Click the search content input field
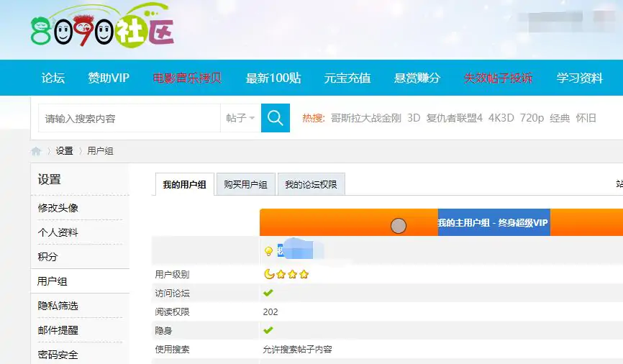Viewport: 623px width, 364px height. click(129, 118)
